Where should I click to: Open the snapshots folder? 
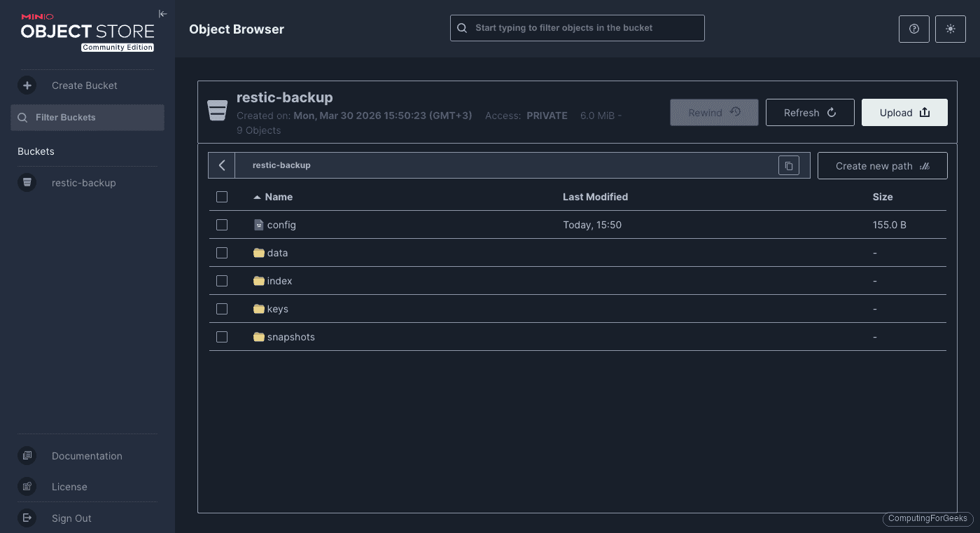pyautogui.click(x=290, y=337)
